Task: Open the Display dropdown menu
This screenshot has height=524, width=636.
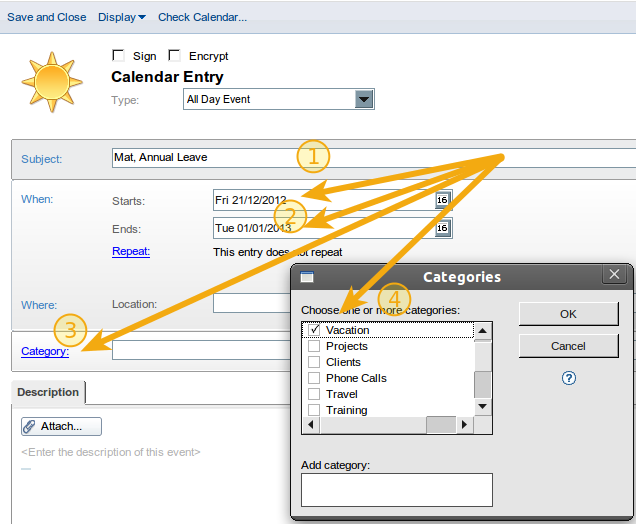Action: [x=122, y=17]
